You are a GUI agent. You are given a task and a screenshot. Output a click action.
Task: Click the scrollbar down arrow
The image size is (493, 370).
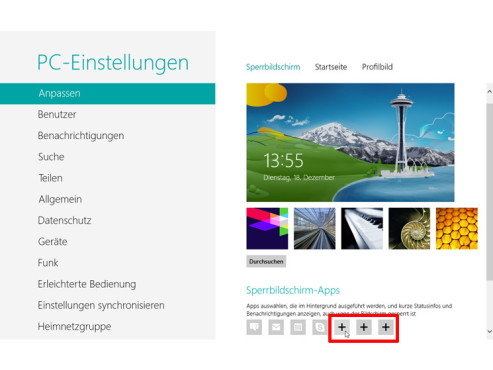click(489, 331)
